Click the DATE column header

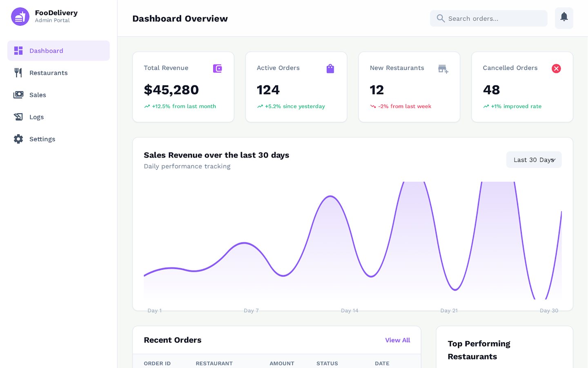pyautogui.click(x=382, y=364)
